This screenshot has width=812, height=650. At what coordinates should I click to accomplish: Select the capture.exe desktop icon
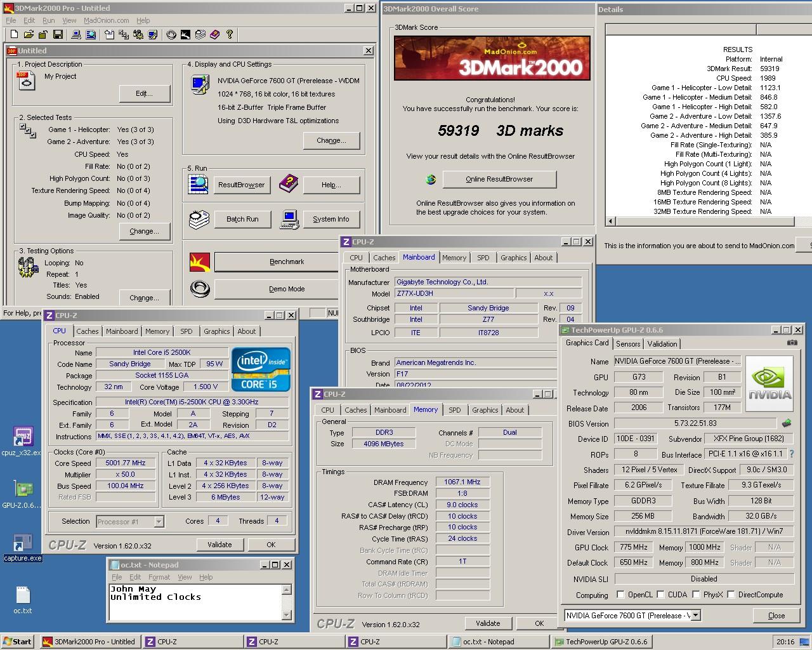coord(22,548)
